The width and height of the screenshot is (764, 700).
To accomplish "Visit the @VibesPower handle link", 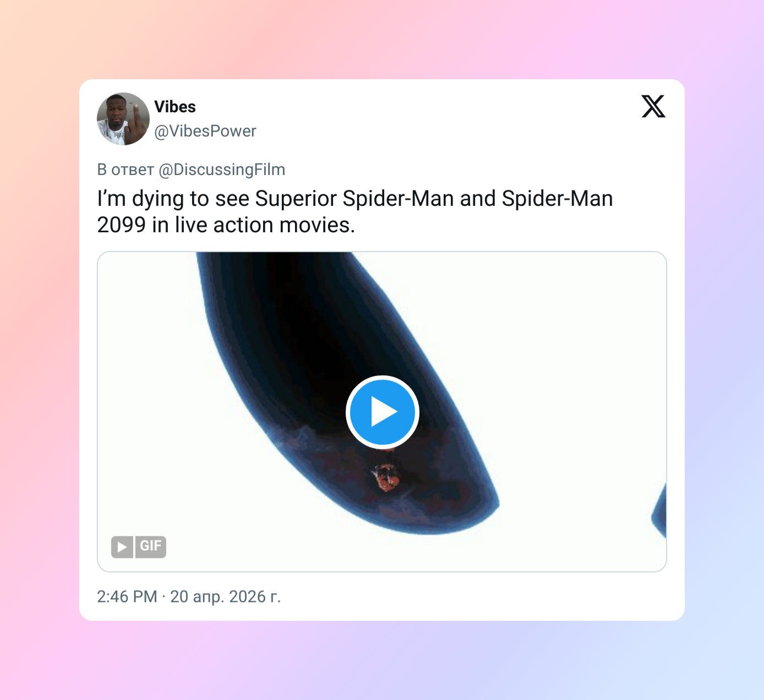I will (205, 131).
